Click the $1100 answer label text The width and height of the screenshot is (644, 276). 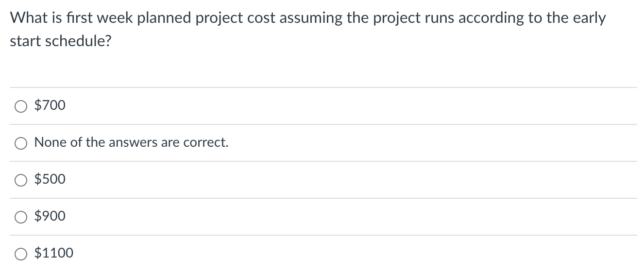click(54, 253)
